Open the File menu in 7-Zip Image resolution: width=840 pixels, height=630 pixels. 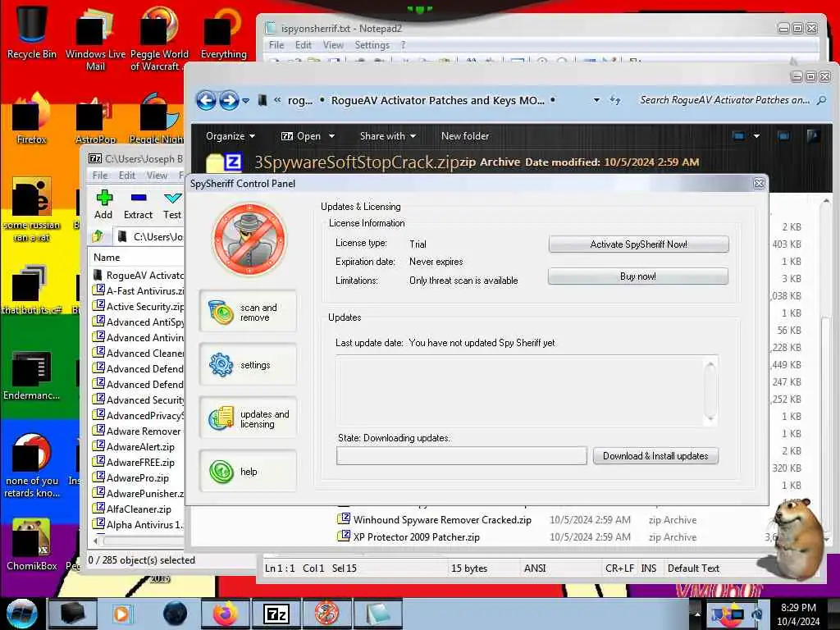(x=100, y=176)
